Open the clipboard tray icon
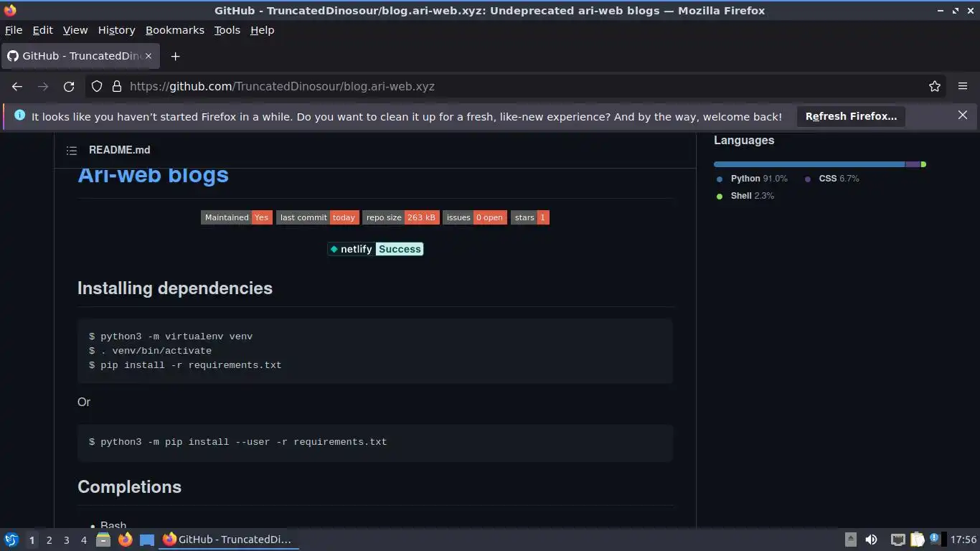The image size is (980, 551). click(x=918, y=540)
